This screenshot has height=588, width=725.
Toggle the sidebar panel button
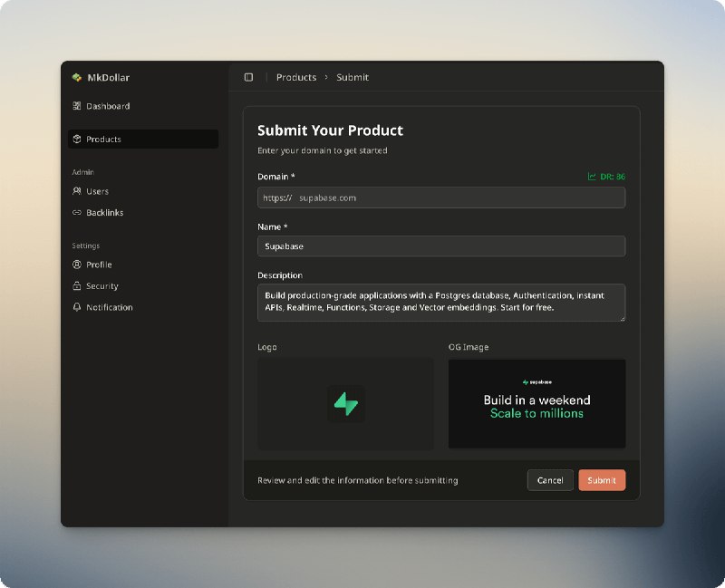(x=248, y=78)
